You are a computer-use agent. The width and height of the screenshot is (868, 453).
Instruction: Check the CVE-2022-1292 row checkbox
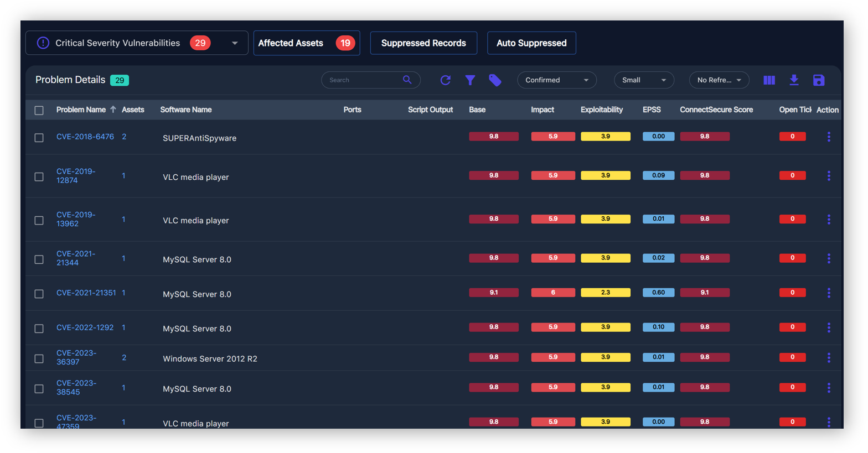(39, 329)
